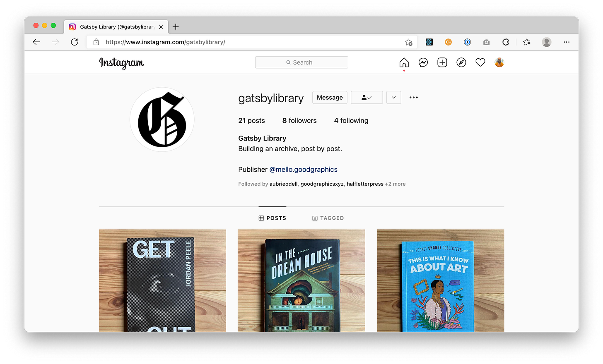Open the Explore compass icon
Image resolution: width=603 pixels, height=364 pixels.
(461, 62)
